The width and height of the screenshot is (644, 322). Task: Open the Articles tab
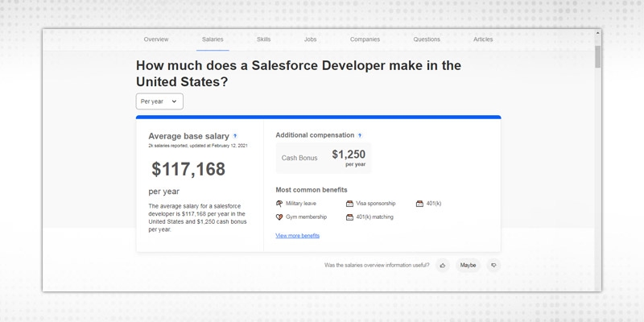483,39
